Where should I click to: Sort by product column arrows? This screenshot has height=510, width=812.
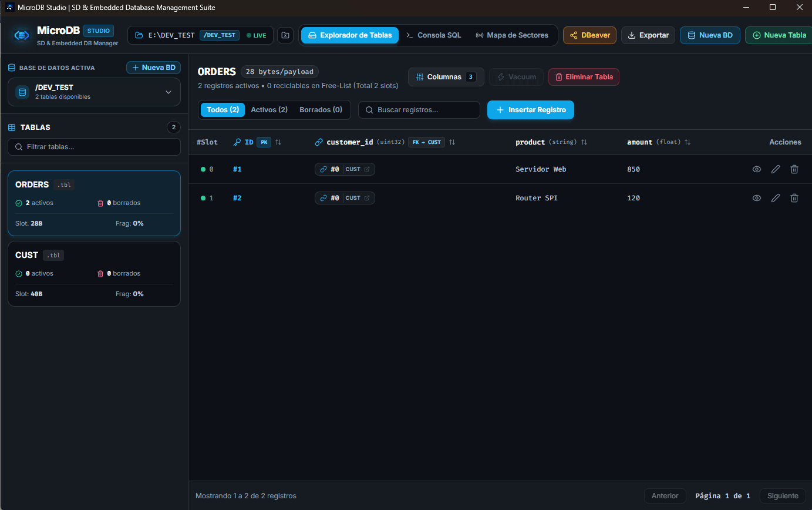[x=584, y=142]
